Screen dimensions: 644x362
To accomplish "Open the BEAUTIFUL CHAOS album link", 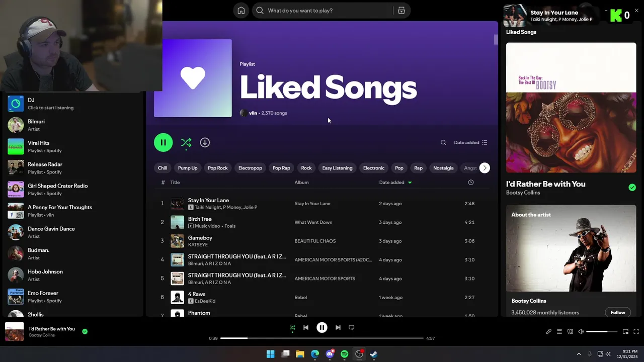I will (x=315, y=241).
